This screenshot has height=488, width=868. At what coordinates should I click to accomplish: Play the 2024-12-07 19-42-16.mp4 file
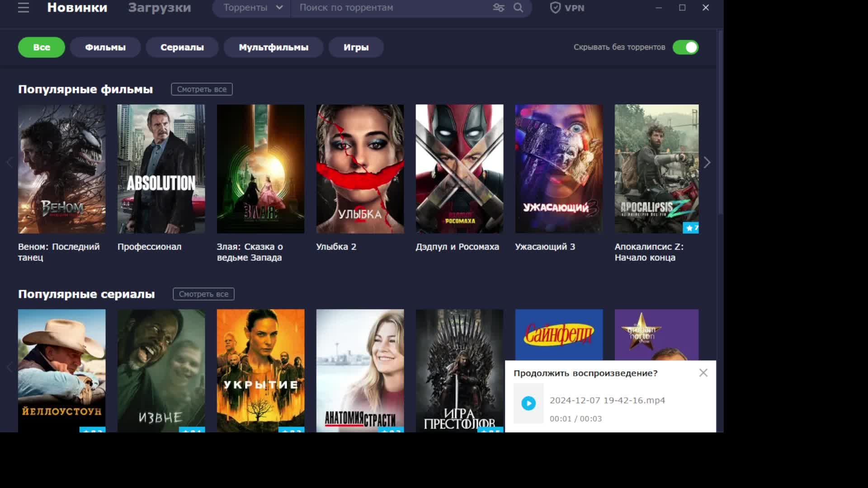coord(528,403)
